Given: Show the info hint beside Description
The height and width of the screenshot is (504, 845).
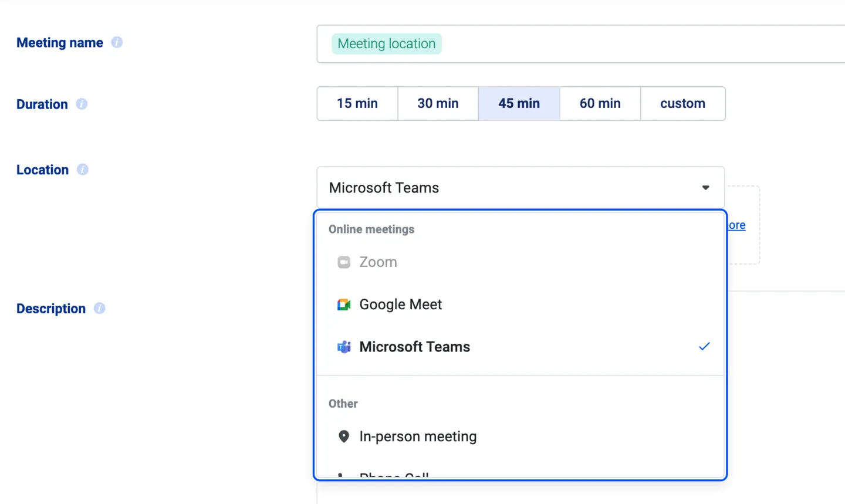Looking at the screenshot, I should 100,308.
